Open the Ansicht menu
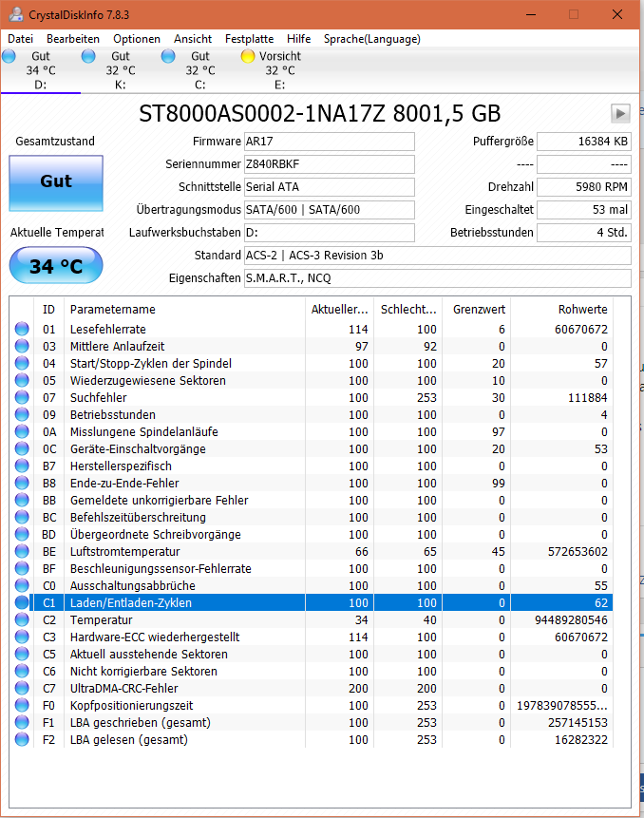Viewport: 644px width, 818px height. (193, 39)
